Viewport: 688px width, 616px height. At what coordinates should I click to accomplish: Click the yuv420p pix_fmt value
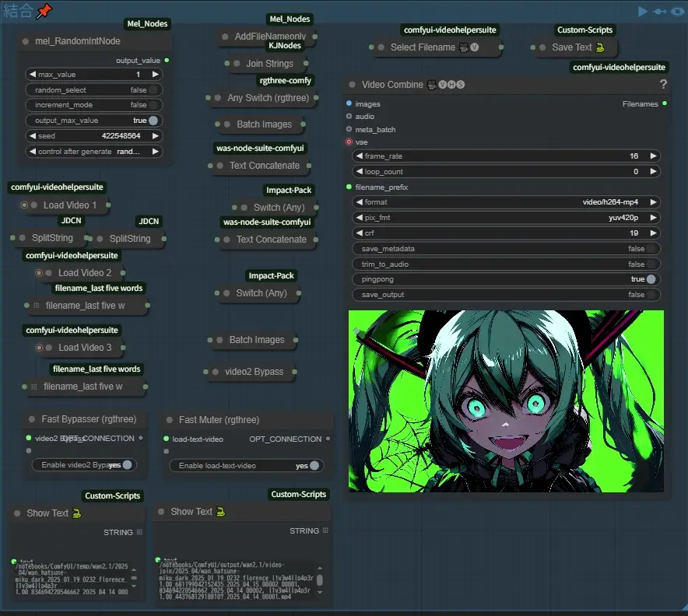(623, 218)
